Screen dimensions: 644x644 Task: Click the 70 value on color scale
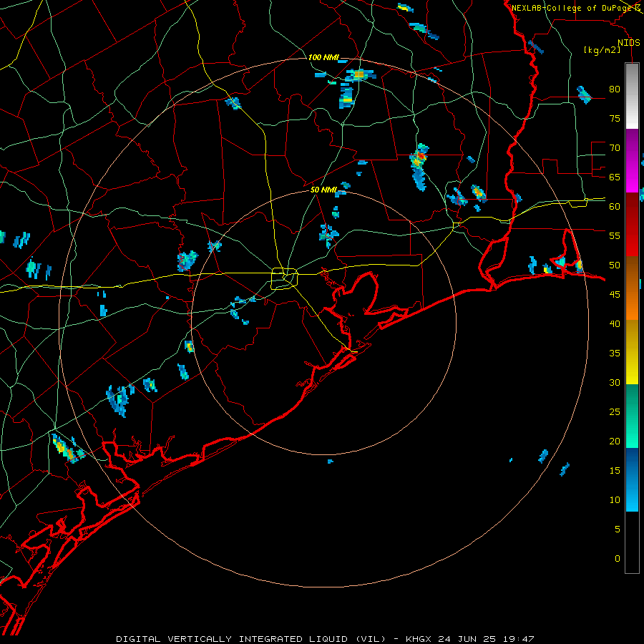615,148
